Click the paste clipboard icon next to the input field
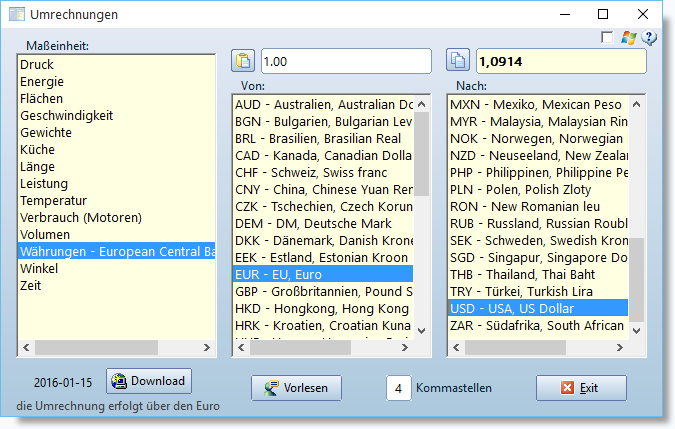This screenshot has height=429, width=675. [243, 61]
